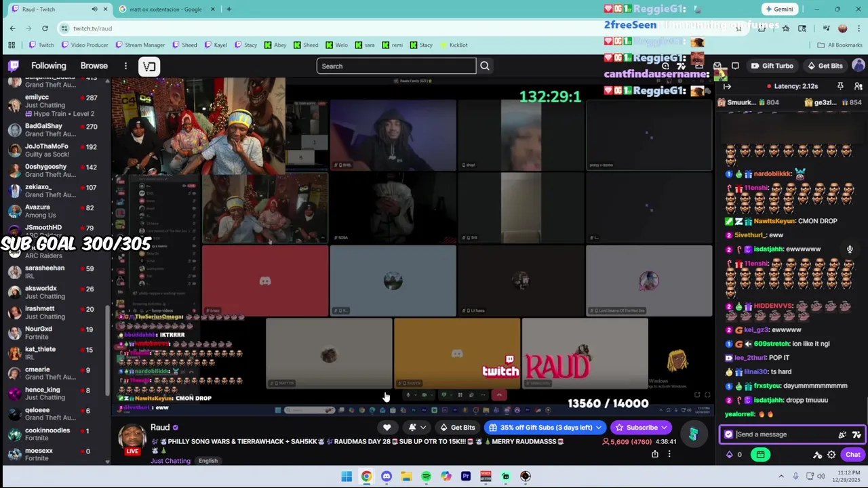The width and height of the screenshot is (868, 488).
Task: Open the All Bookmarks folder
Action: (840, 45)
